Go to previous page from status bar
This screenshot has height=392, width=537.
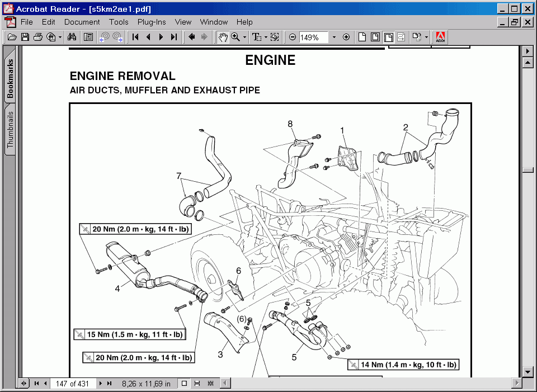[x=45, y=384]
